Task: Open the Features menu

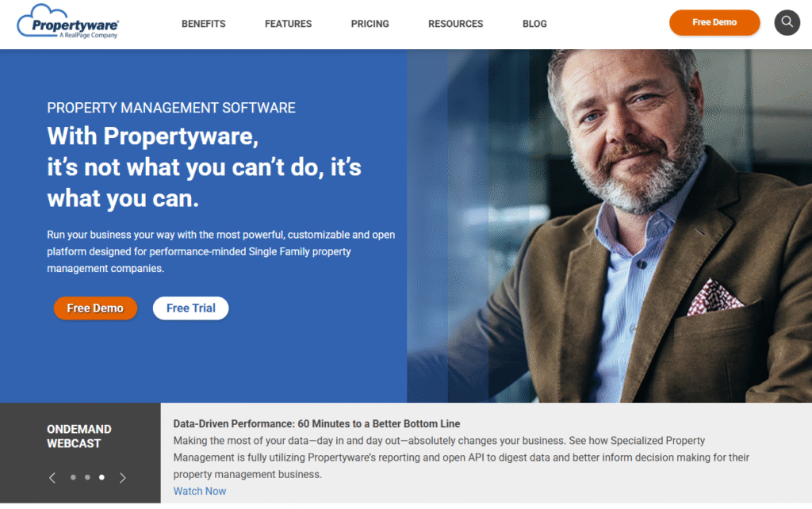Action: (x=288, y=24)
